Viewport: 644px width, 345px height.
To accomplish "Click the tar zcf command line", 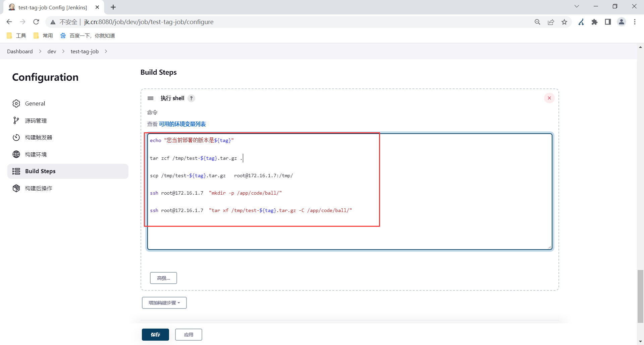I will 196,158.
